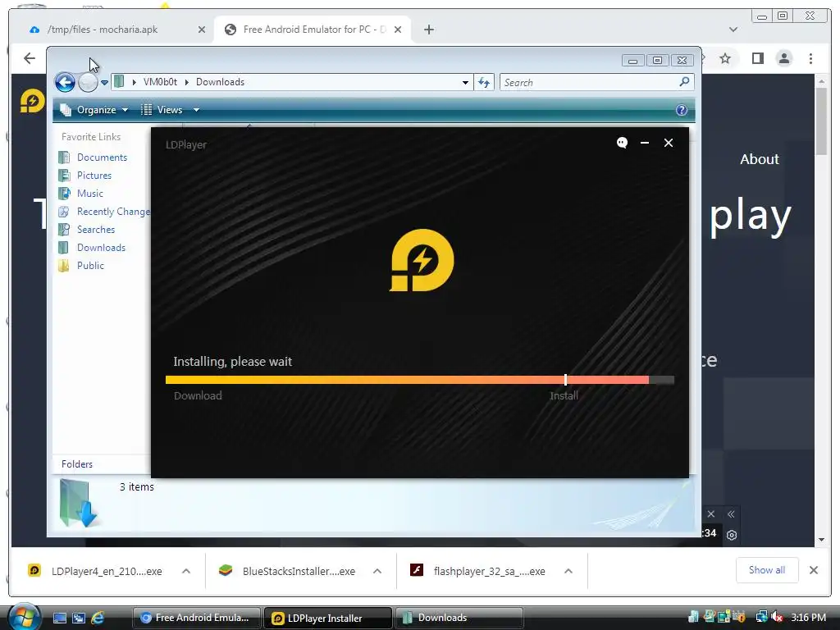Click the Explorer search magnifier icon
This screenshot has height=630, width=840.
tap(684, 82)
